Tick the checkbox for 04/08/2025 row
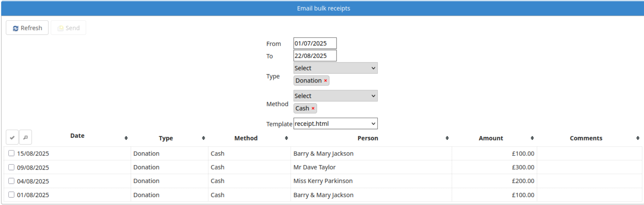This screenshot has width=644, height=205. pos(11,181)
